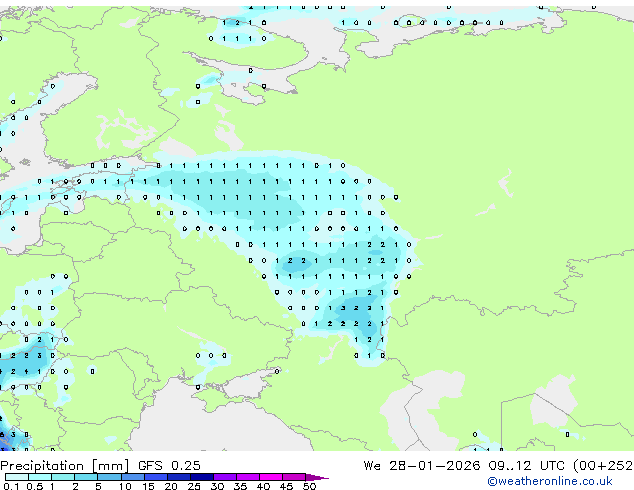Image resolution: width=634 pixels, height=490 pixels.
Task: Click the '35' legend value
Action: tap(240, 486)
